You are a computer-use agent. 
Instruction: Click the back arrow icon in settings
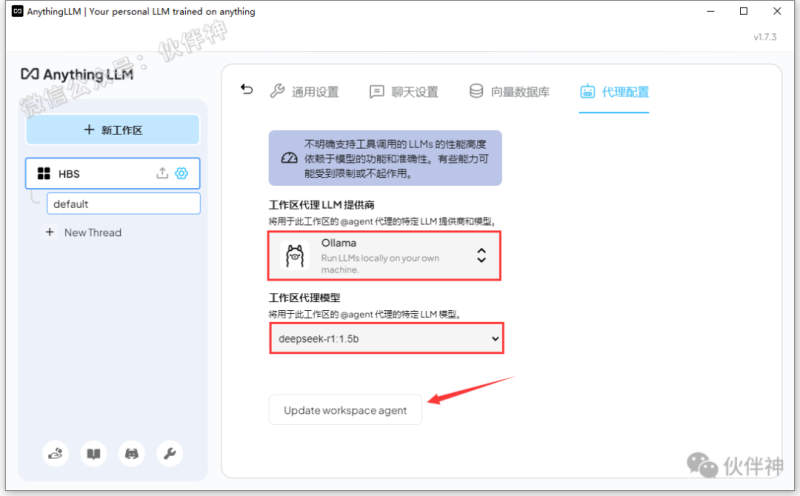(x=247, y=90)
